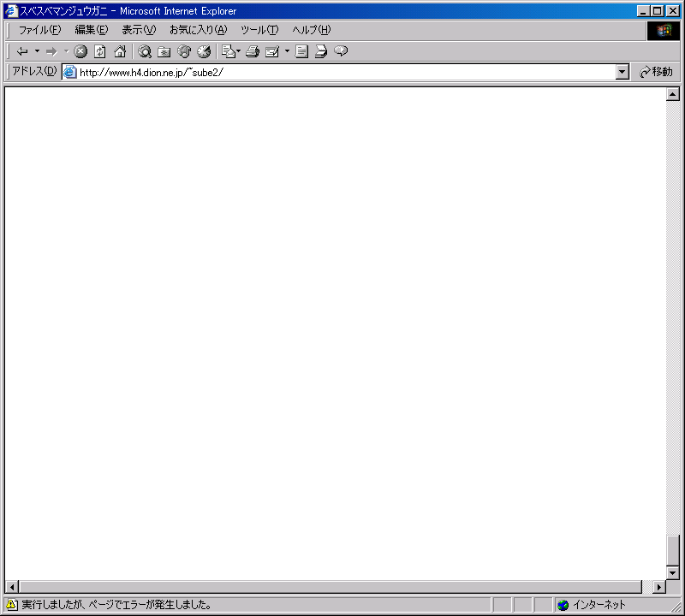Screen dimensions: 685x616
Task: Click the horizontal scrollbar thumb
Action: click(331, 587)
